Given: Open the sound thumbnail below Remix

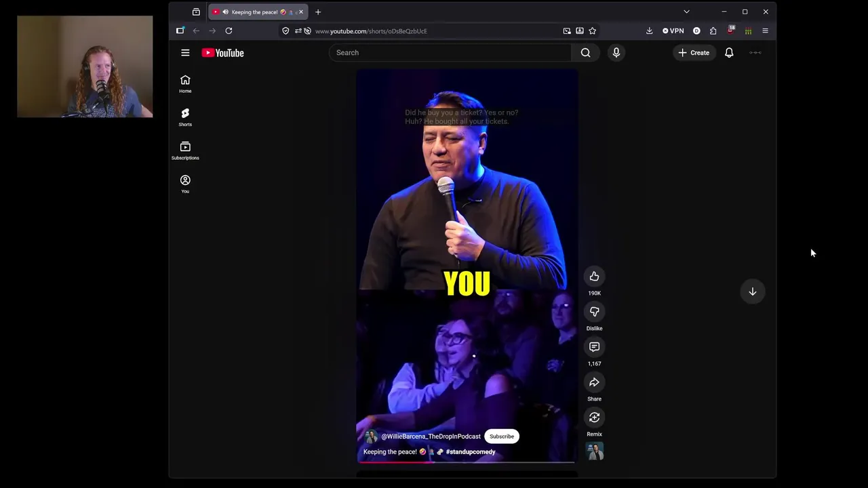Looking at the screenshot, I should click(595, 451).
